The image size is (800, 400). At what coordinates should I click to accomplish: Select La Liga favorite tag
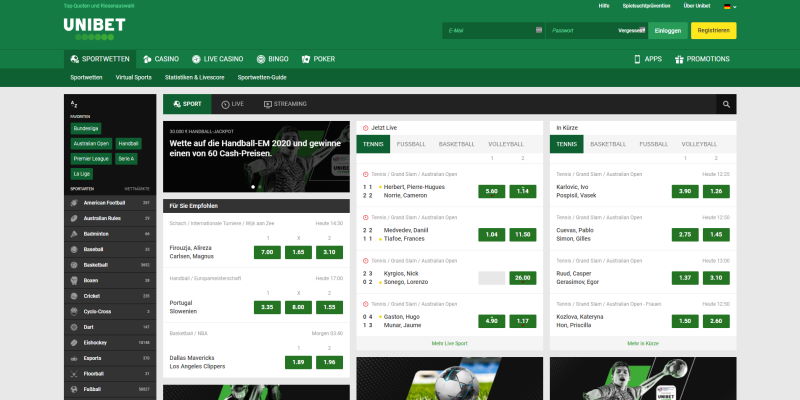pos(82,174)
